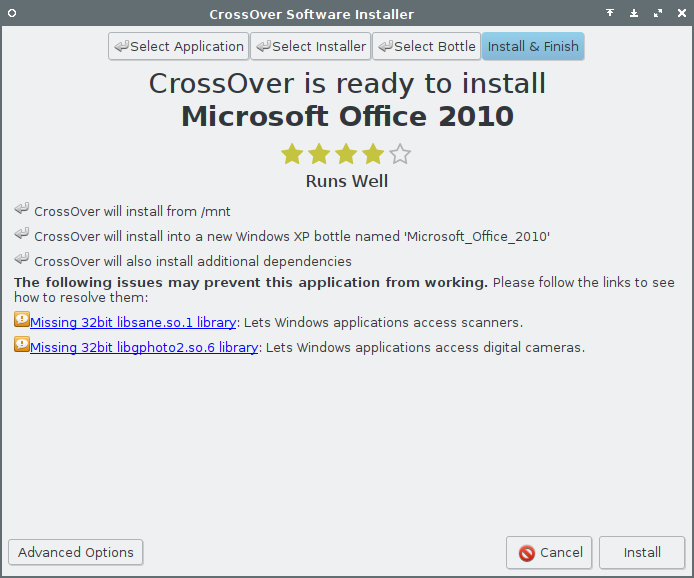This screenshot has height=578, width=694.
Task: Open the Missing 32bit libsane.so.1 library link
Action: [133, 322]
